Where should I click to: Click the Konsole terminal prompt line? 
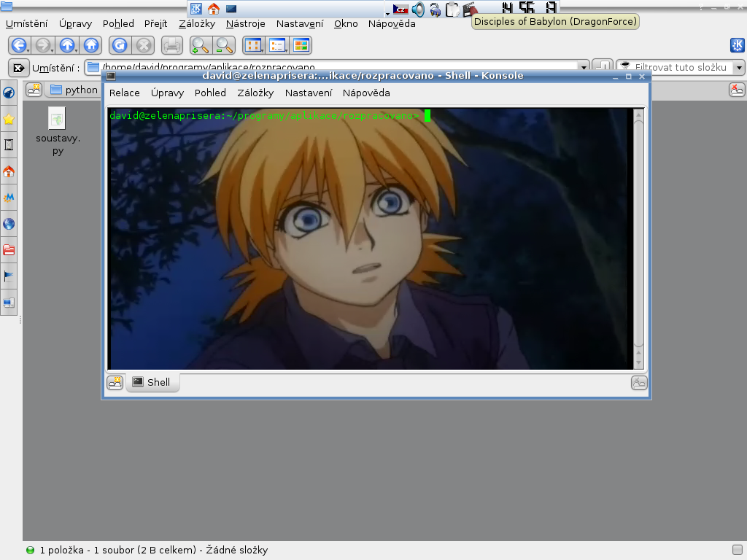[270, 116]
